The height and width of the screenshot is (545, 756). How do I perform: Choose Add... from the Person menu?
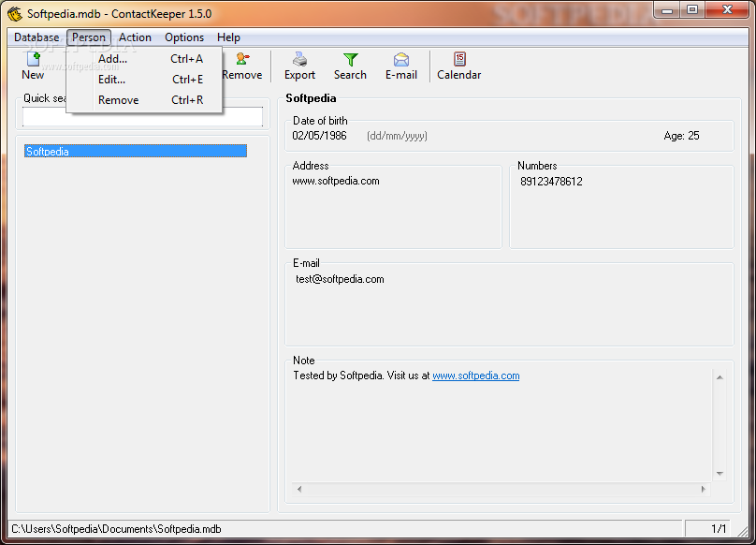click(x=145, y=59)
